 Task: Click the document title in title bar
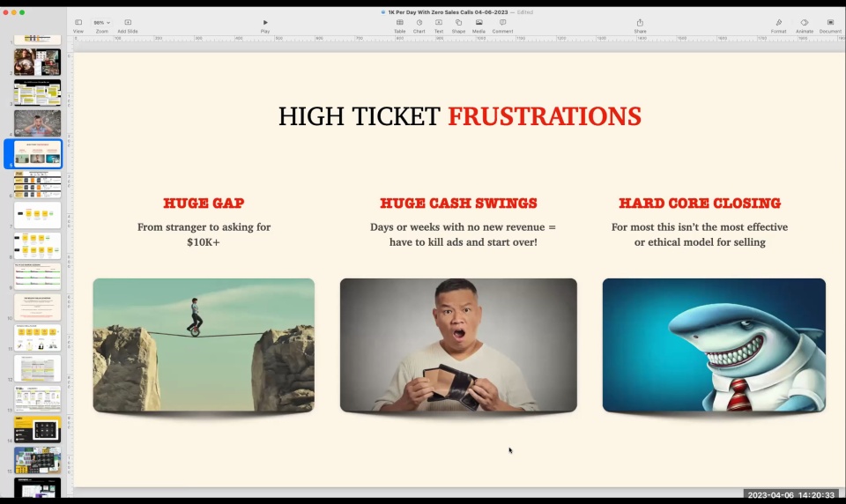tap(448, 11)
